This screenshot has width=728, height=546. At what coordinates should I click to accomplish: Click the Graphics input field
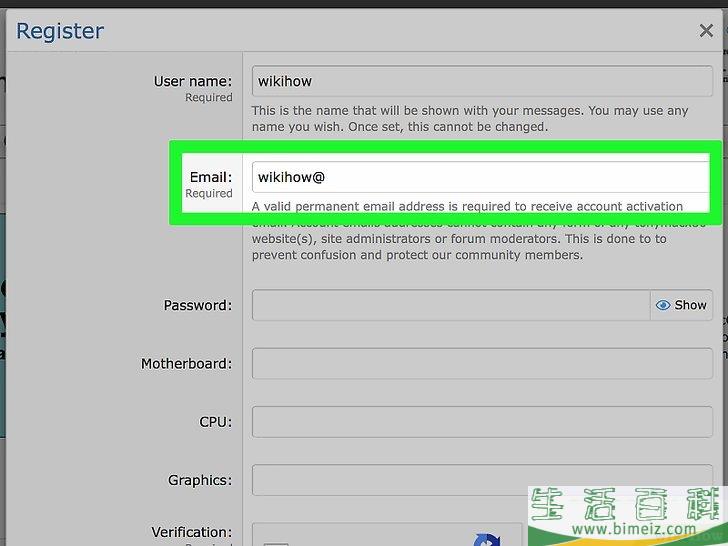coord(482,480)
